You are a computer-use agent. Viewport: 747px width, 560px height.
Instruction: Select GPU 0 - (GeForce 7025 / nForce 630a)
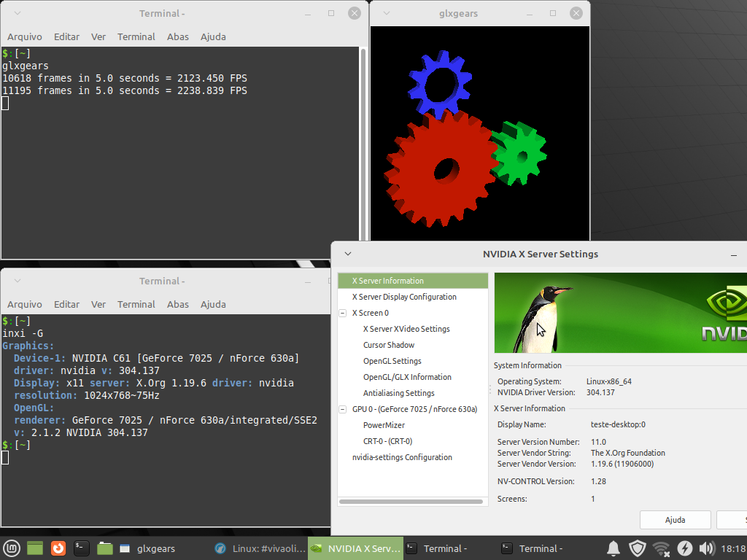pos(414,409)
